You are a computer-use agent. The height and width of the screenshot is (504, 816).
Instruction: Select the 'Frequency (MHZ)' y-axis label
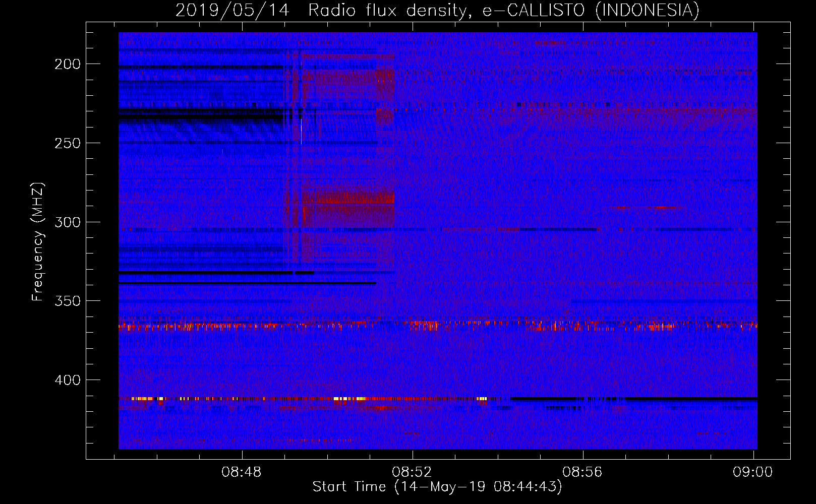tap(38, 242)
